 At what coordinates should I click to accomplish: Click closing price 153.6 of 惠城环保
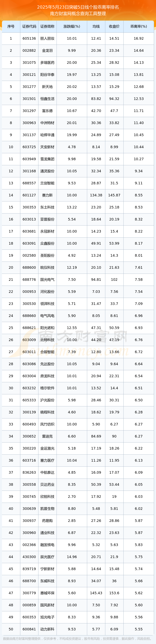114,593
